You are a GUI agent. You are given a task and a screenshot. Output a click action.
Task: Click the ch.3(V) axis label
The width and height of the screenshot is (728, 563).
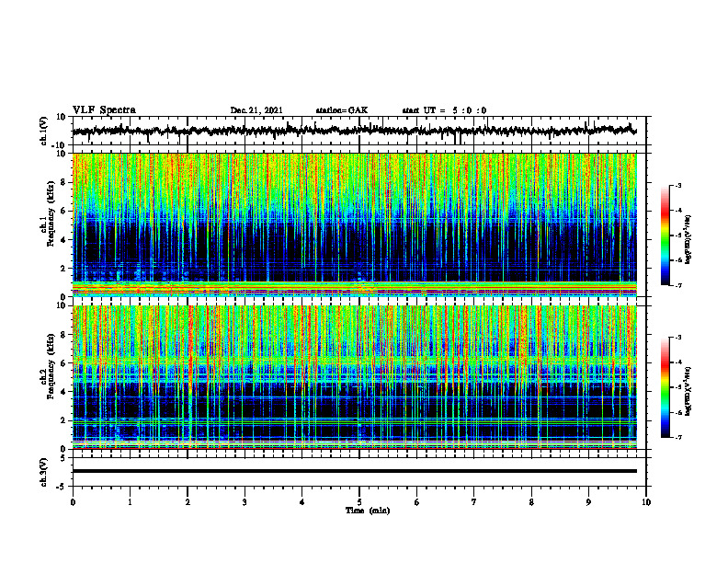pos(44,472)
